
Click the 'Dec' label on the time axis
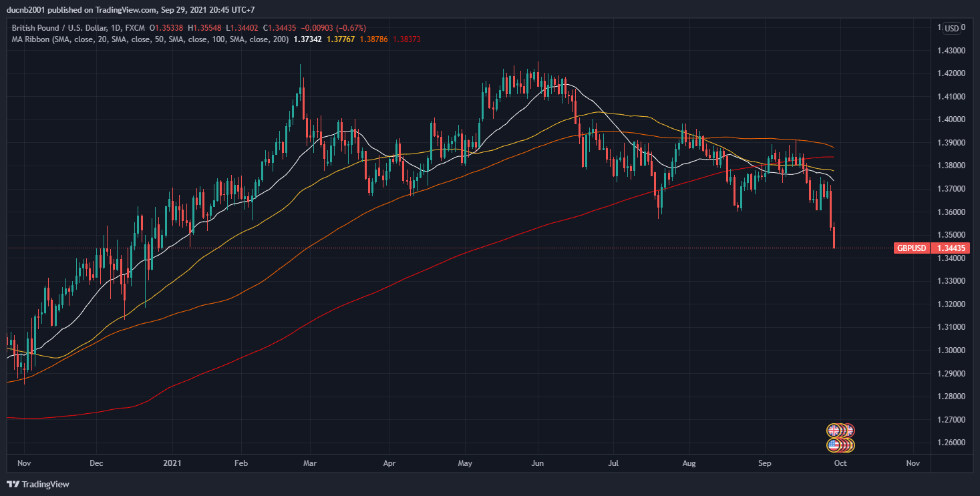point(96,463)
